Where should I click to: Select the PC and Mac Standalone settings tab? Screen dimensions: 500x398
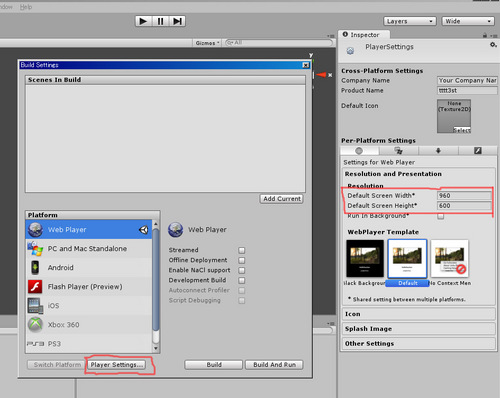point(399,151)
